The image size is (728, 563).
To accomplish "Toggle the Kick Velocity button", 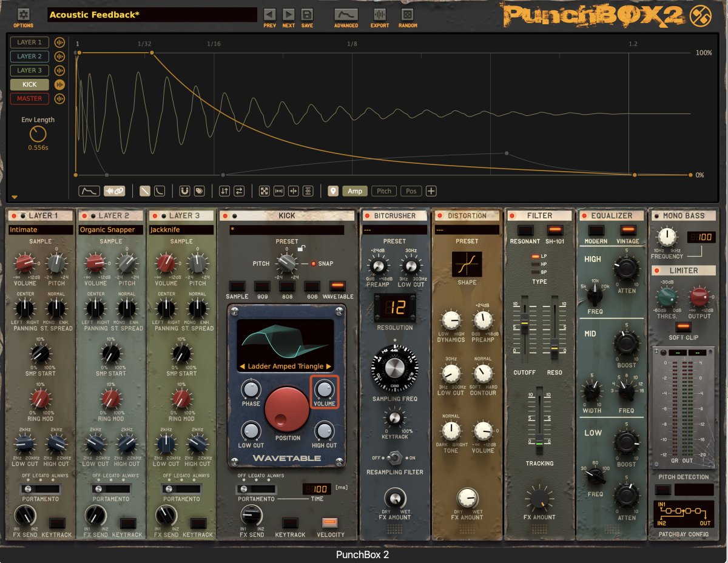I will (x=330, y=522).
